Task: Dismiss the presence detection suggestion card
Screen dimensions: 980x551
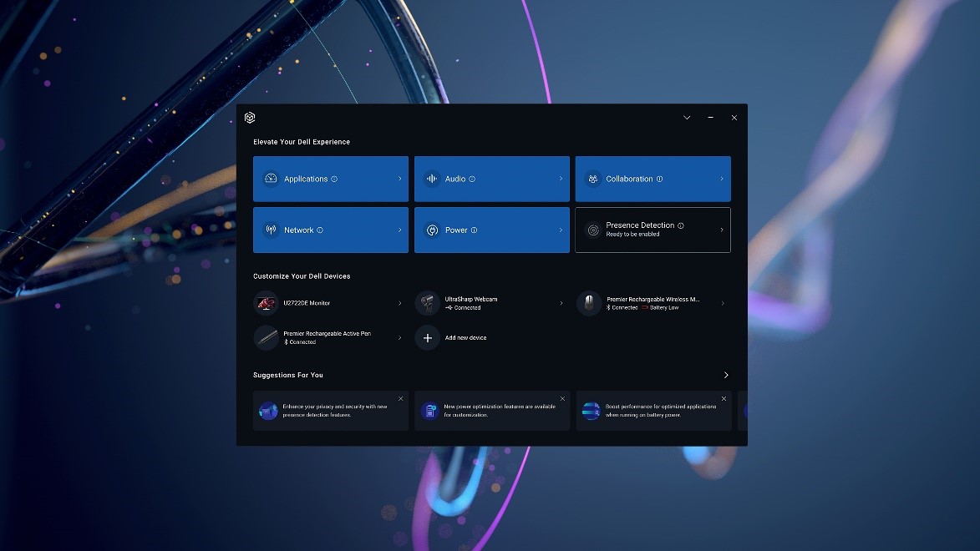Action: (400, 399)
